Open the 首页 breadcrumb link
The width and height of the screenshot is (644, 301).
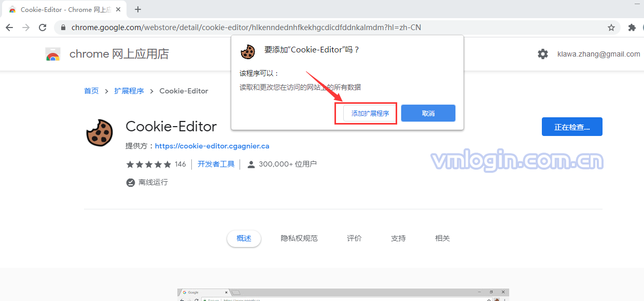[x=91, y=91]
